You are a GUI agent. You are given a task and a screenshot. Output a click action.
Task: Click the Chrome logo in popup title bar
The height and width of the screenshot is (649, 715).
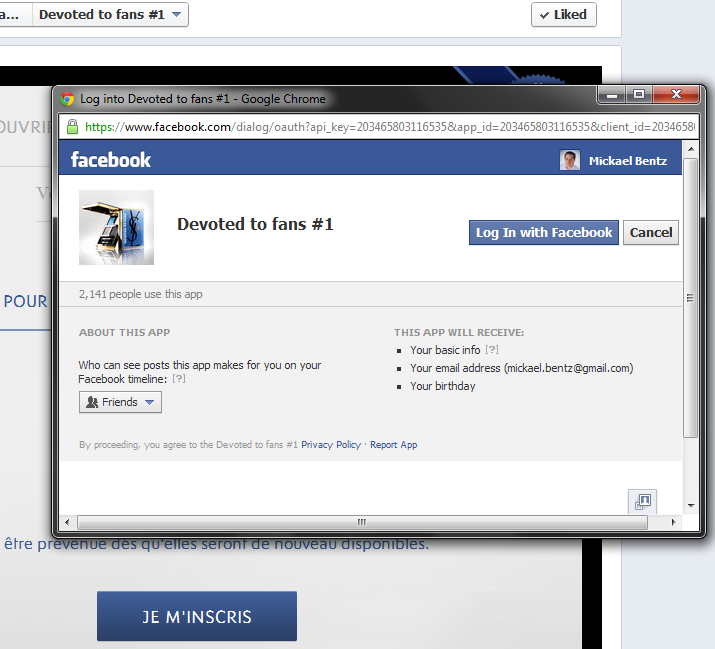(67, 99)
